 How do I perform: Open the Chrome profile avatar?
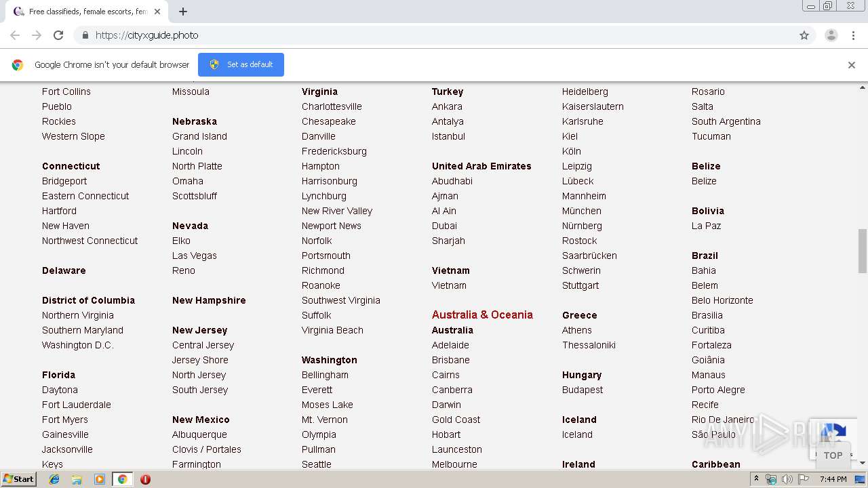pyautogui.click(x=831, y=35)
